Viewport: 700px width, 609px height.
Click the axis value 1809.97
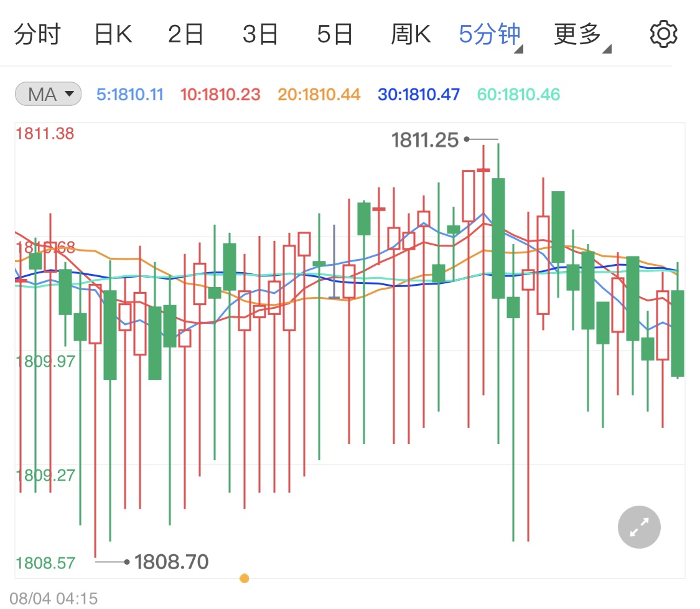pyautogui.click(x=45, y=361)
